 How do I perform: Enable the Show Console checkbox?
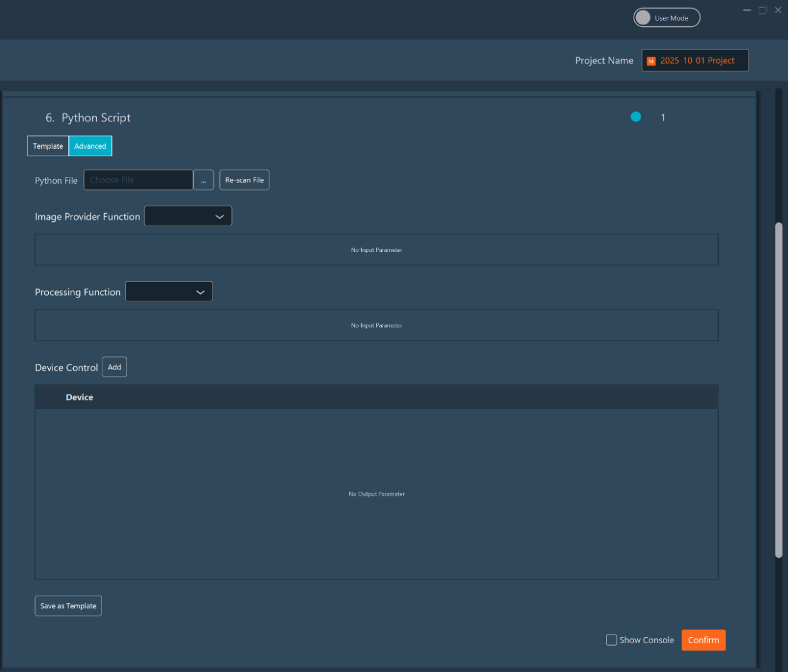[x=611, y=639]
